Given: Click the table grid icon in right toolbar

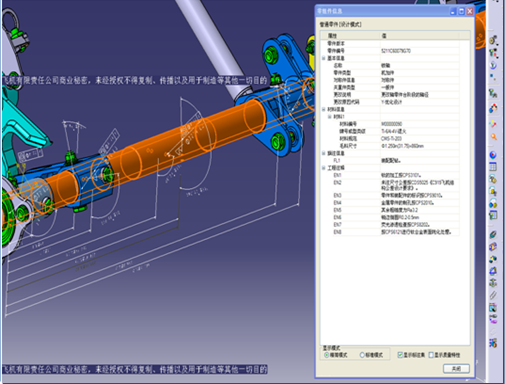Looking at the screenshot, I should (x=493, y=167).
